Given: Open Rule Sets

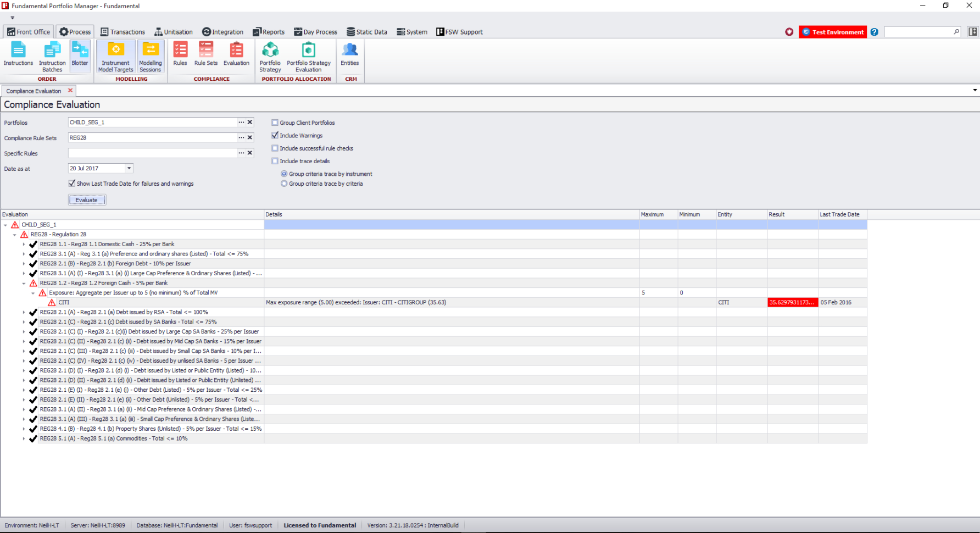Looking at the screenshot, I should (206, 55).
